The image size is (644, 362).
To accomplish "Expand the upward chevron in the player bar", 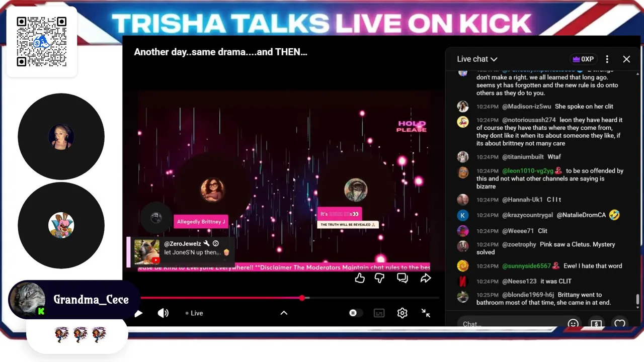I will [284, 313].
